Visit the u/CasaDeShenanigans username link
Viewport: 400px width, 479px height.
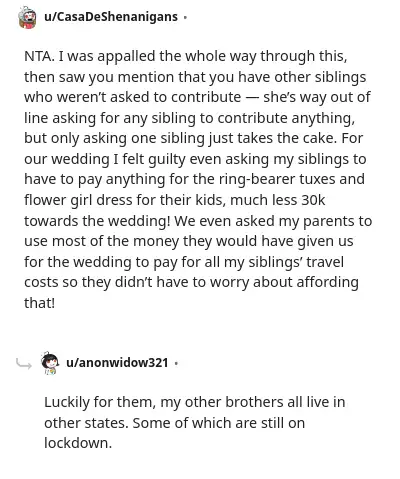click(111, 16)
